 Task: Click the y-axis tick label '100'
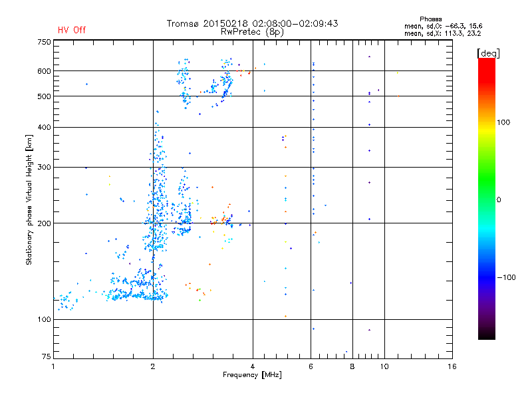pos(44,319)
